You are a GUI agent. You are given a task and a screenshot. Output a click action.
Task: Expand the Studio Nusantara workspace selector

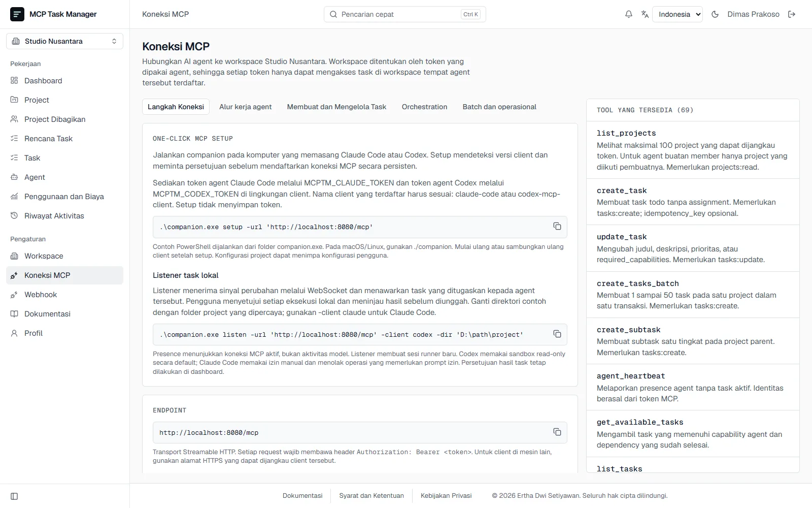tap(64, 41)
